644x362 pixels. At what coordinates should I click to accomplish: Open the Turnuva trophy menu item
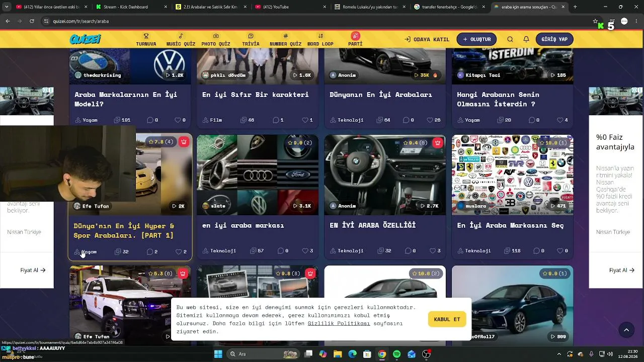(x=146, y=40)
